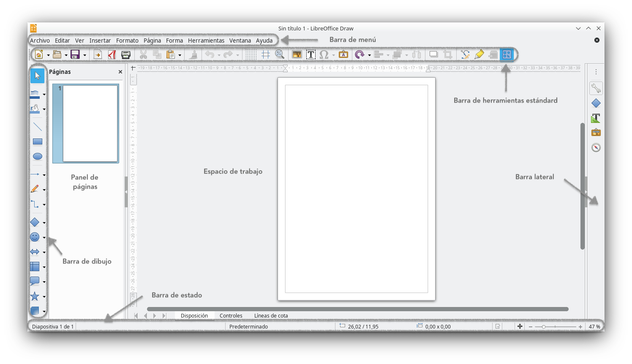Open the Archivo menu

pyautogui.click(x=40, y=41)
